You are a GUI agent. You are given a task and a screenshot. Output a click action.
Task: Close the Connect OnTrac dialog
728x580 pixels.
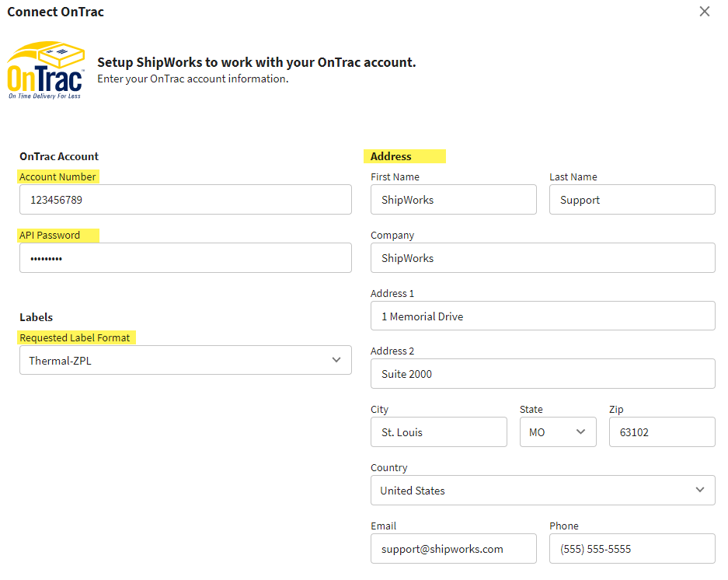point(705,12)
